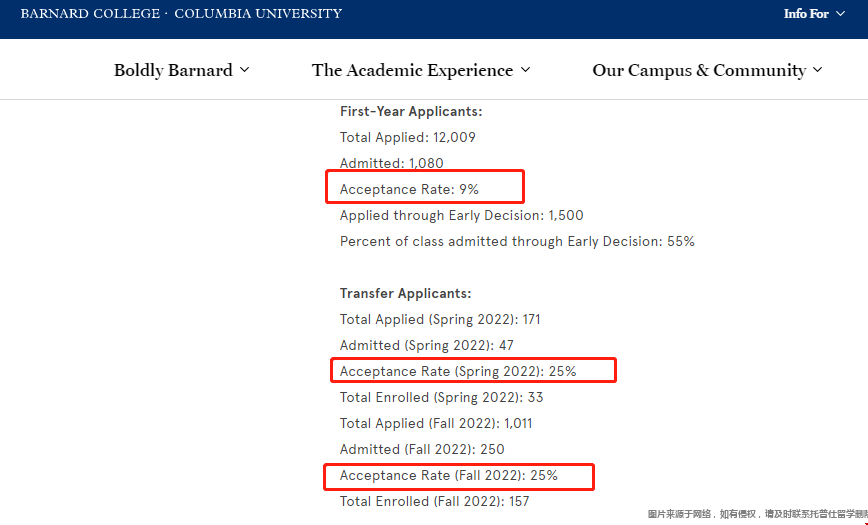Select the Applied through Early Decision line

click(x=461, y=215)
